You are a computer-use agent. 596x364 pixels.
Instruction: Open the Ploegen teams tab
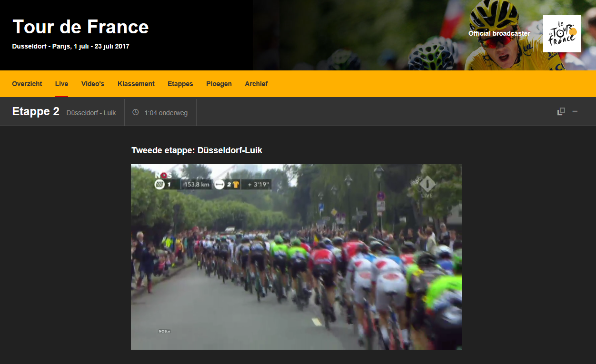[219, 84]
